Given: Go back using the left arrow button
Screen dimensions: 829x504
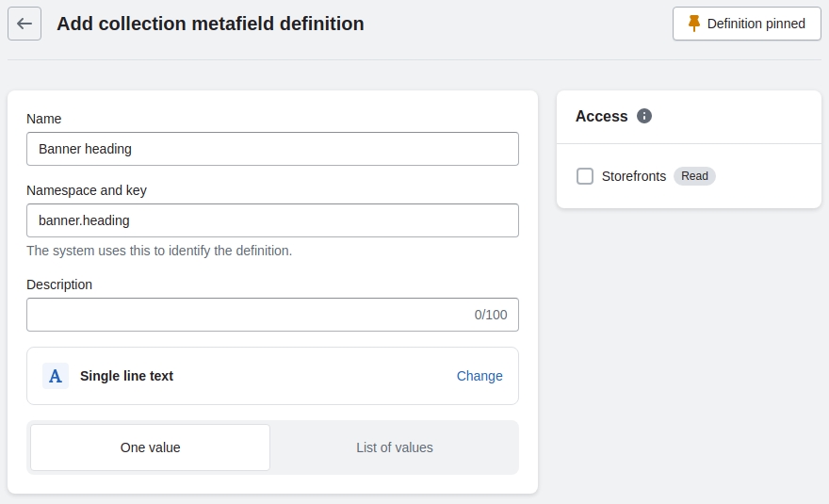Looking at the screenshot, I should point(24,24).
